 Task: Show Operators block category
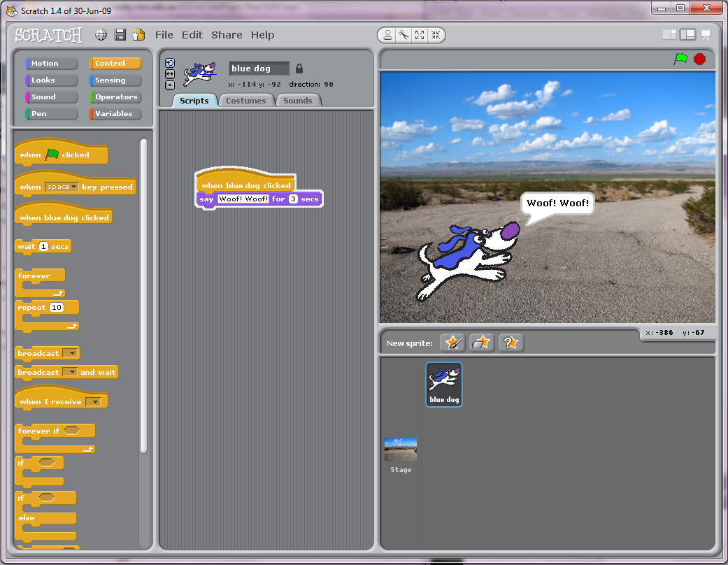click(115, 96)
